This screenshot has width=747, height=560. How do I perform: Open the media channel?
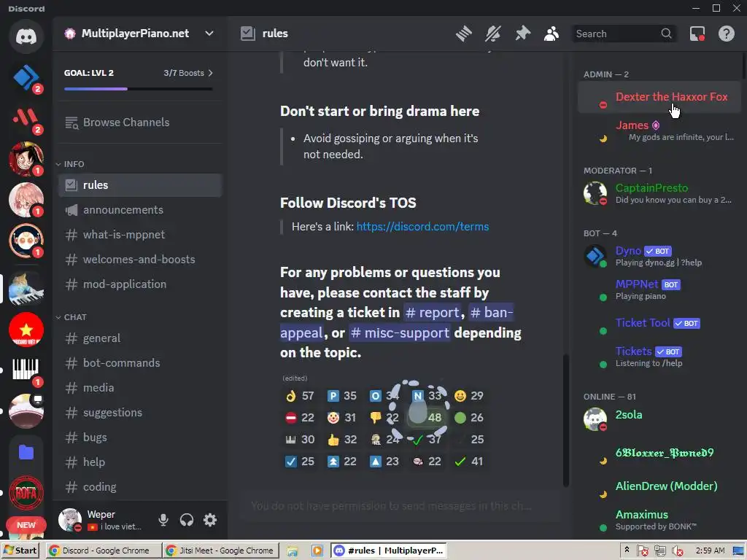[x=140, y=388]
